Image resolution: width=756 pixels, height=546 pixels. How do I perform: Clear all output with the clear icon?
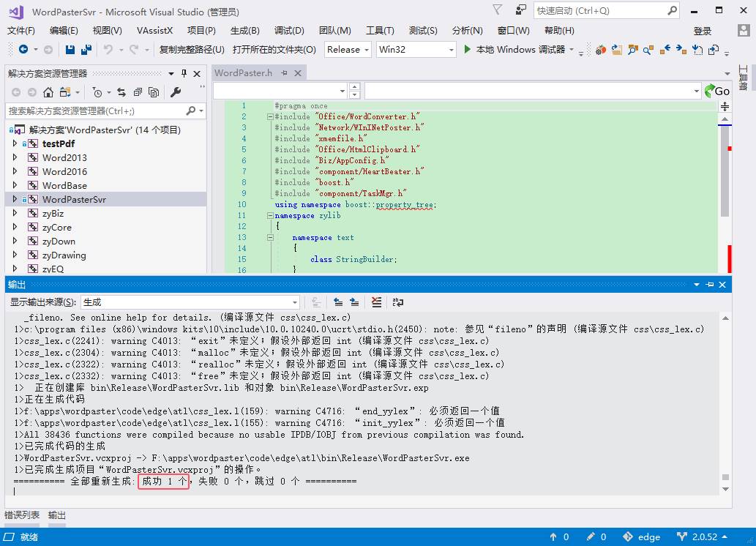pyautogui.click(x=376, y=302)
